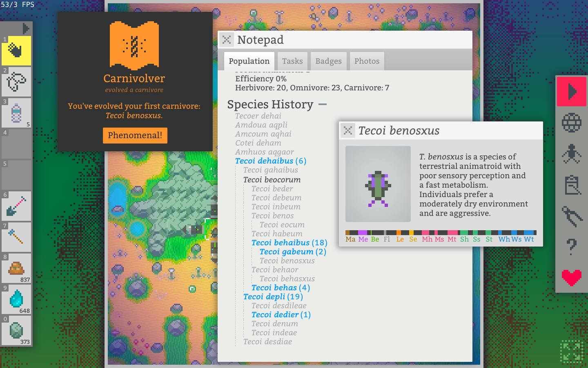Click the Phenomenal! button
588x368 pixels.
click(x=135, y=135)
